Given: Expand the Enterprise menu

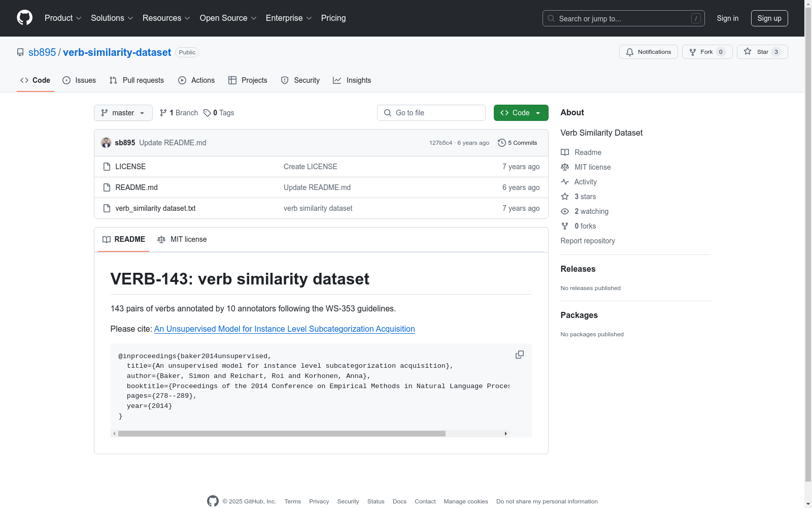Looking at the screenshot, I should point(289,18).
